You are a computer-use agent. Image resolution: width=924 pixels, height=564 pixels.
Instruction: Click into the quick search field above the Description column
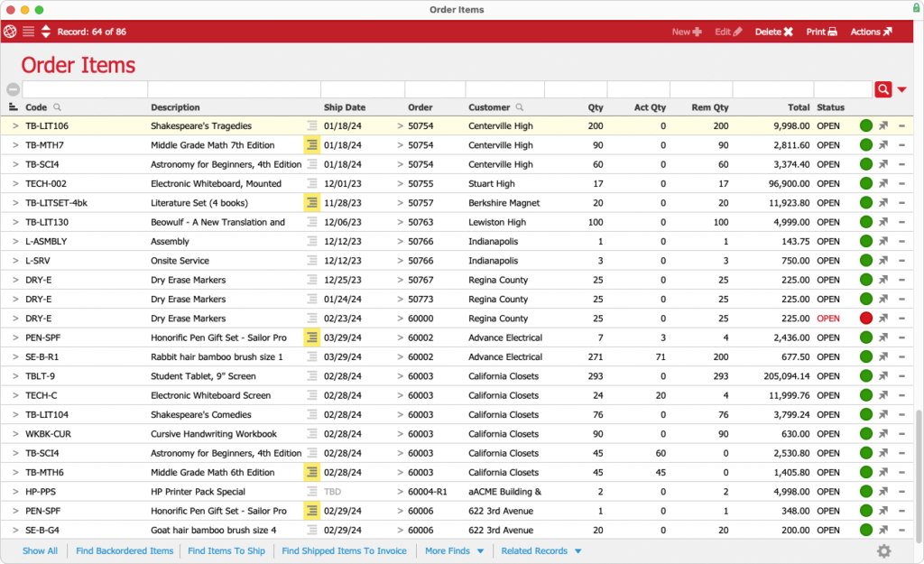[x=233, y=89]
